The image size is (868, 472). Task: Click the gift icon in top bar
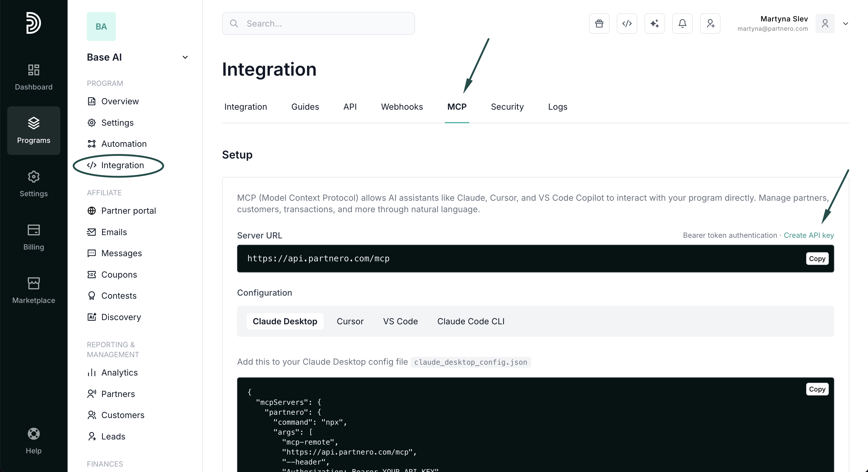(599, 24)
